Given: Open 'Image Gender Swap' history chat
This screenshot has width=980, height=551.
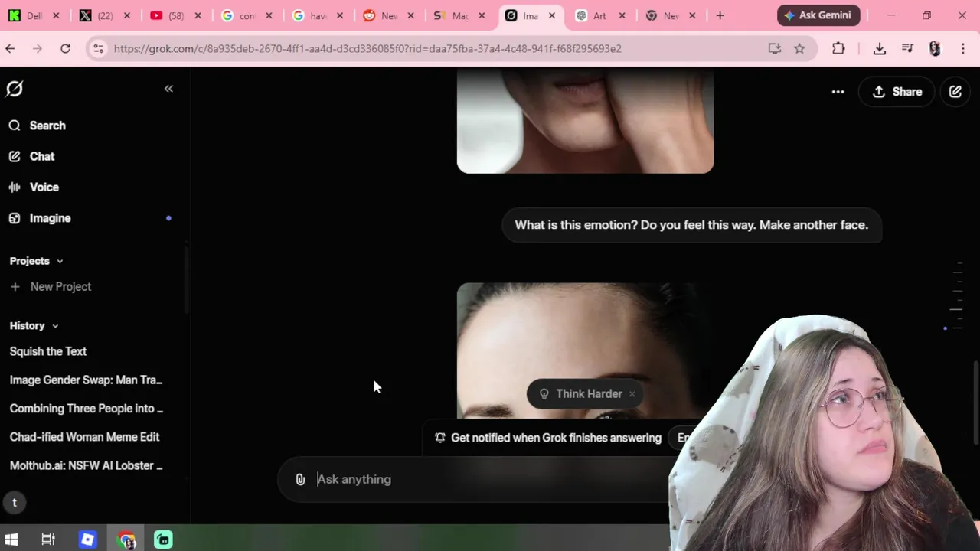Looking at the screenshot, I should (86, 380).
